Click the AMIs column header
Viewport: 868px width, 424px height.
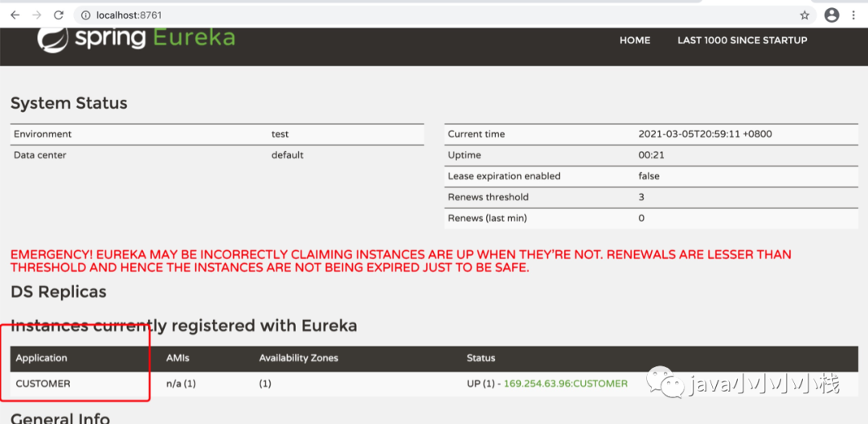point(178,358)
